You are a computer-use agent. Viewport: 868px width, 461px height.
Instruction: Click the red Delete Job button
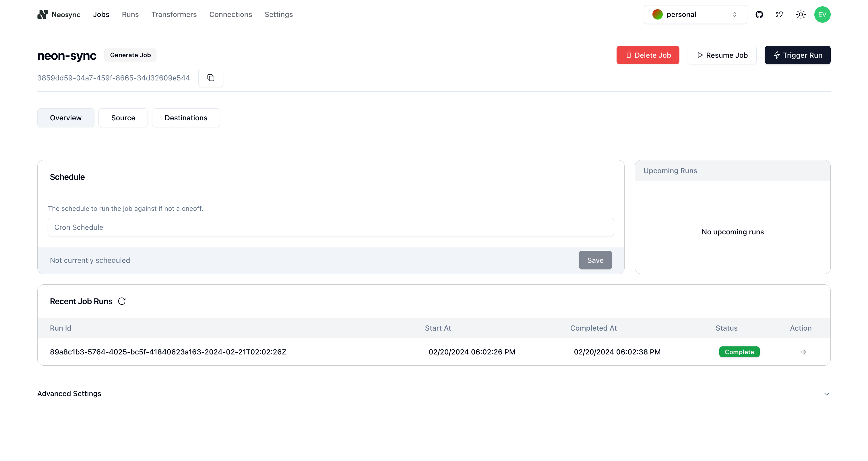coord(648,55)
